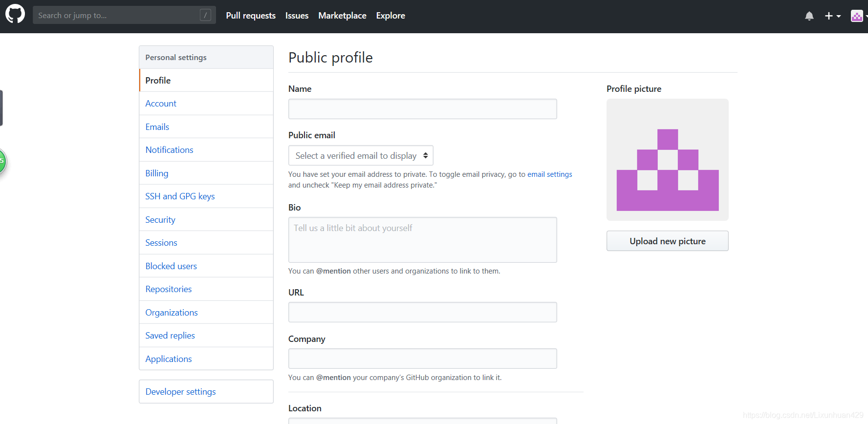Image resolution: width=868 pixels, height=424 pixels.
Task: Open SSH and GPG keys settings
Action: [206, 196]
